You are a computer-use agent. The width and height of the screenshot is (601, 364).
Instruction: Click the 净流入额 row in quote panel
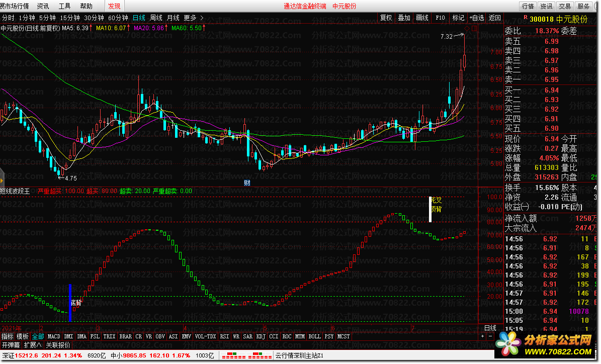point(550,218)
